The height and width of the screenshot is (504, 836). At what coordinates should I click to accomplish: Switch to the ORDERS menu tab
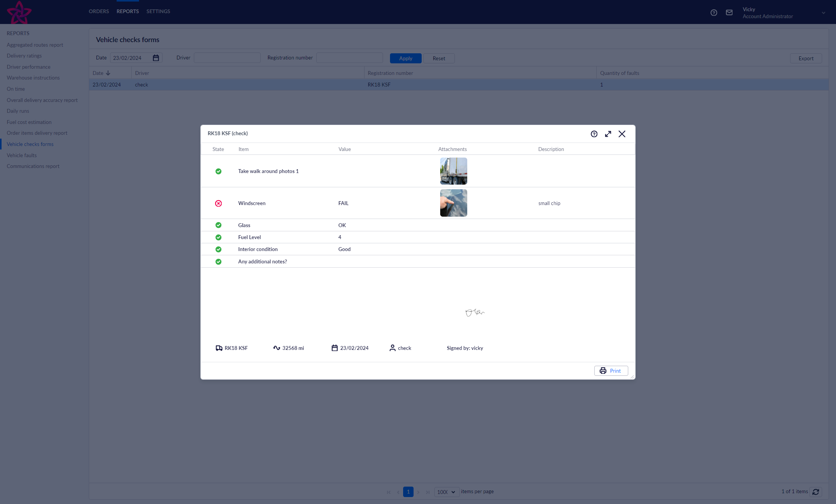click(99, 11)
